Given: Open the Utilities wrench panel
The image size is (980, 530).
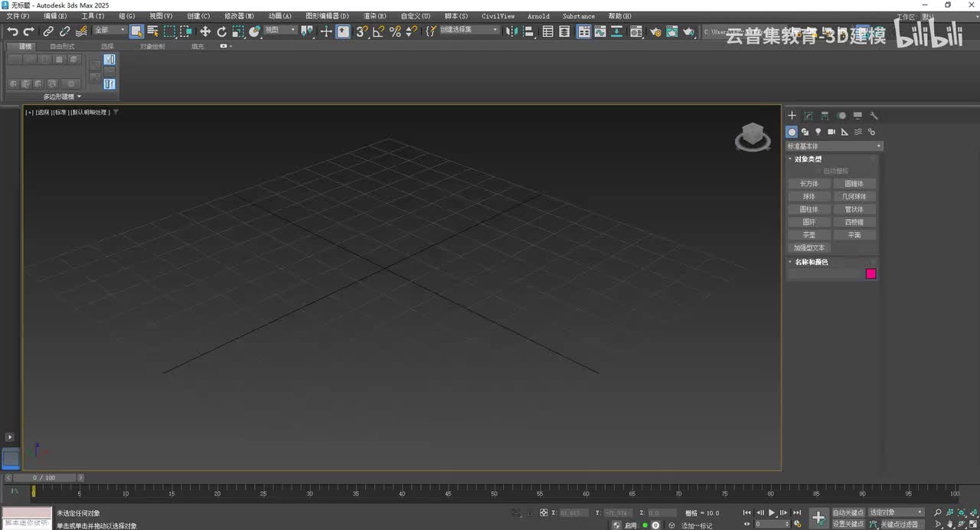Looking at the screenshot, I should tap(874, 116).
